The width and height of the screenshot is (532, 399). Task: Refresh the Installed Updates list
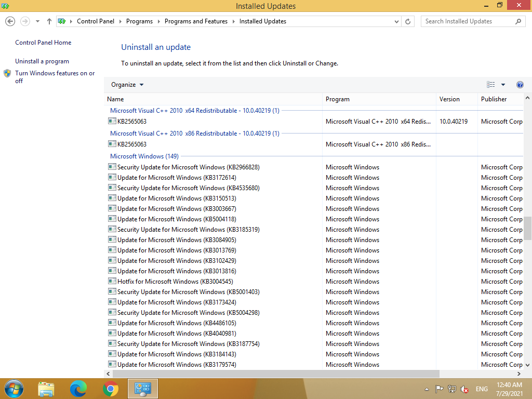click(408, 21)
